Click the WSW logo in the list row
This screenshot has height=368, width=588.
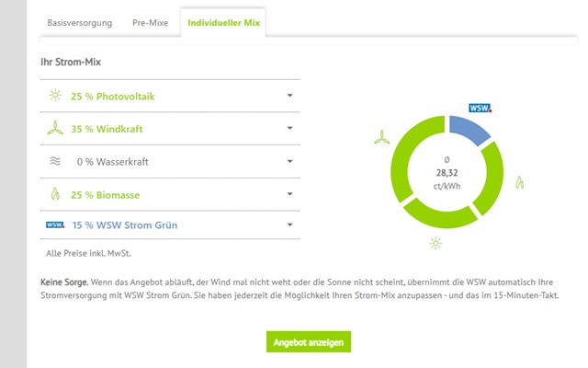55,224
